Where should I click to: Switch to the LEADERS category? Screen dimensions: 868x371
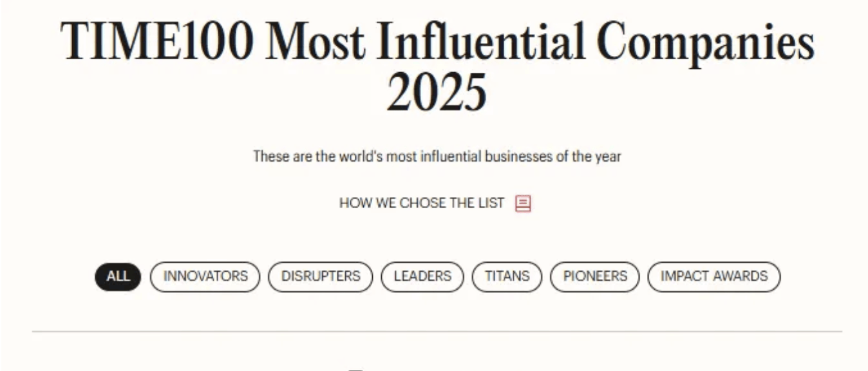(x=422, y=277)
